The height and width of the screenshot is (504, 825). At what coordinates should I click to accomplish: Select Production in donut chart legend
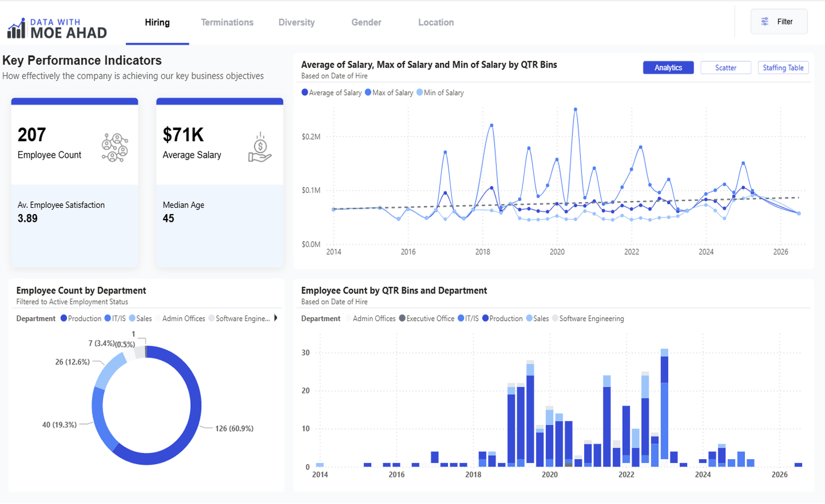[81, 318]
